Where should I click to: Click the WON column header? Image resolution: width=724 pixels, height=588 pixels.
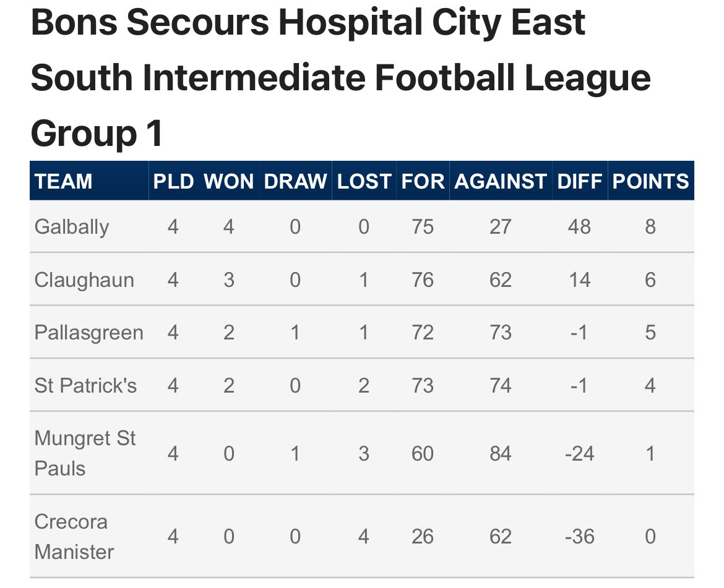click(229, 181)
